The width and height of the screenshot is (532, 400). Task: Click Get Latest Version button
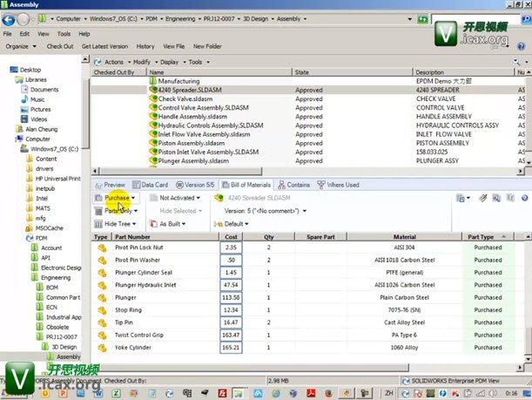(105, 46)
